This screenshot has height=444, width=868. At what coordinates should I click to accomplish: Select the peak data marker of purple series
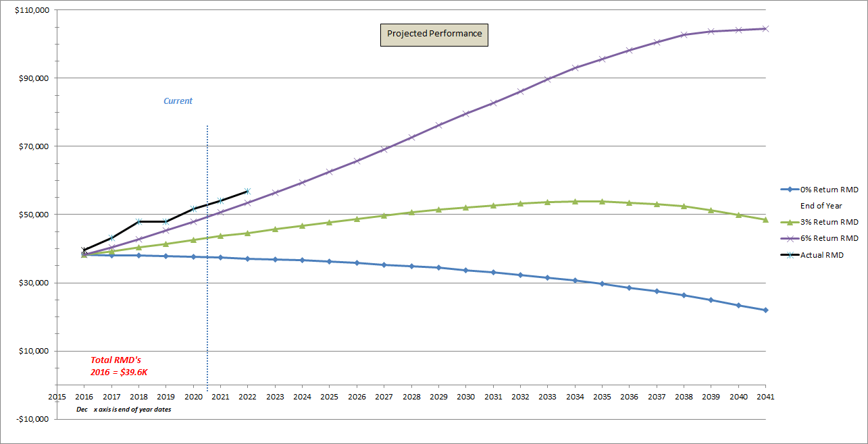pyautogui.click(x=764, y=29)
